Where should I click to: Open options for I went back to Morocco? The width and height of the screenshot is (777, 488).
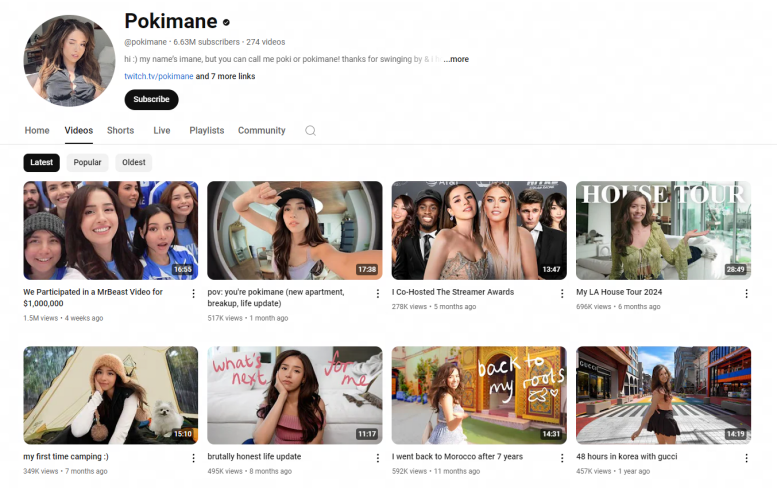click(x=562, y=458)
